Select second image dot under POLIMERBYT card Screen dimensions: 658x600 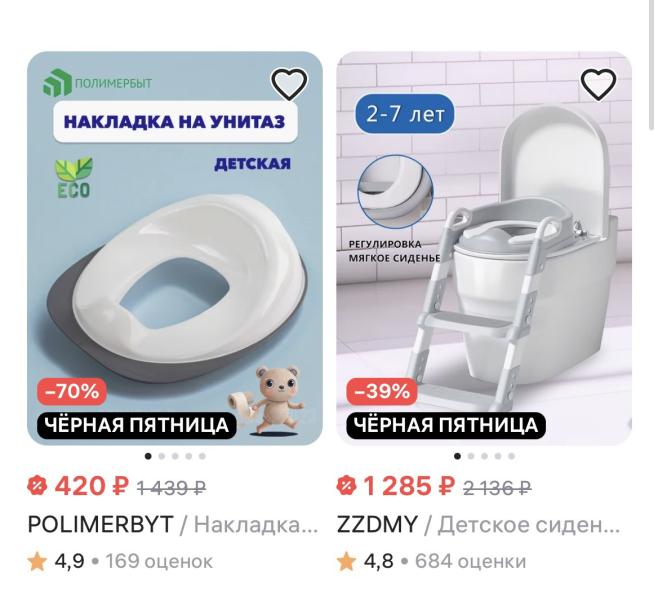[x=162, y=456]
